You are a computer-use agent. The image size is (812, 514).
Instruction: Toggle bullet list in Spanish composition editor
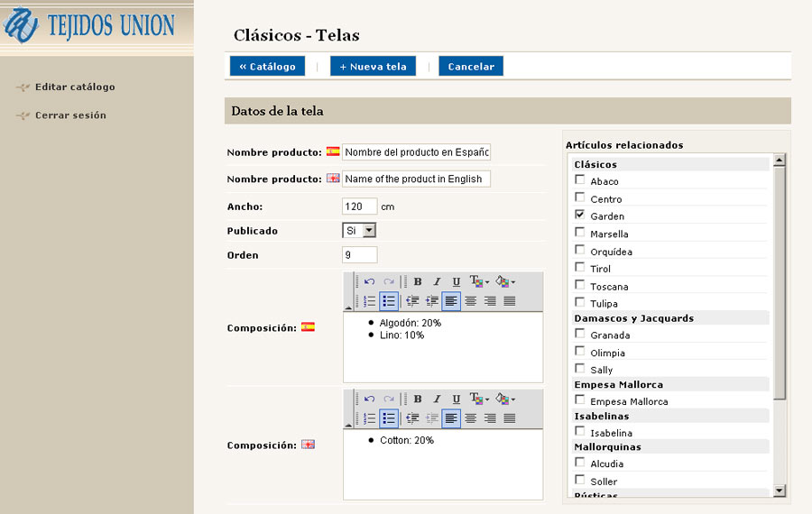click(x=389, y=301)
